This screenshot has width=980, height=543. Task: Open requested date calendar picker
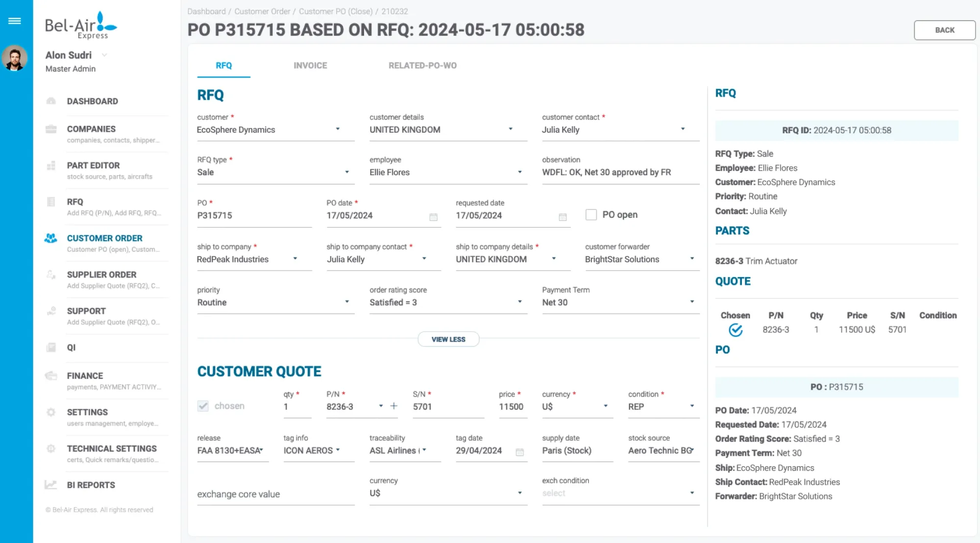(563, 217)
